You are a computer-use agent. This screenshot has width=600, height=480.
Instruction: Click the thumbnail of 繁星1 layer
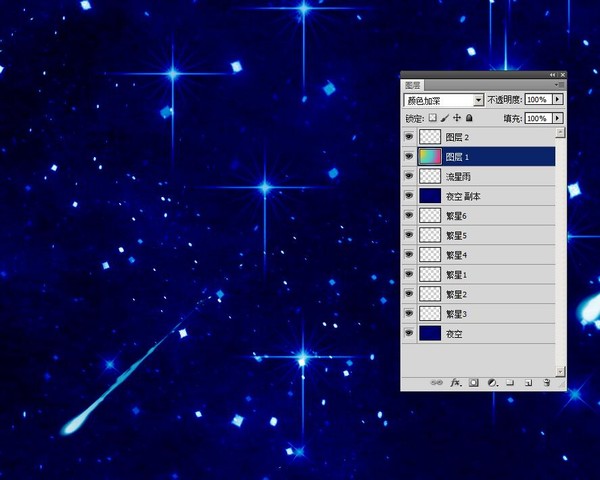[430, 274]
